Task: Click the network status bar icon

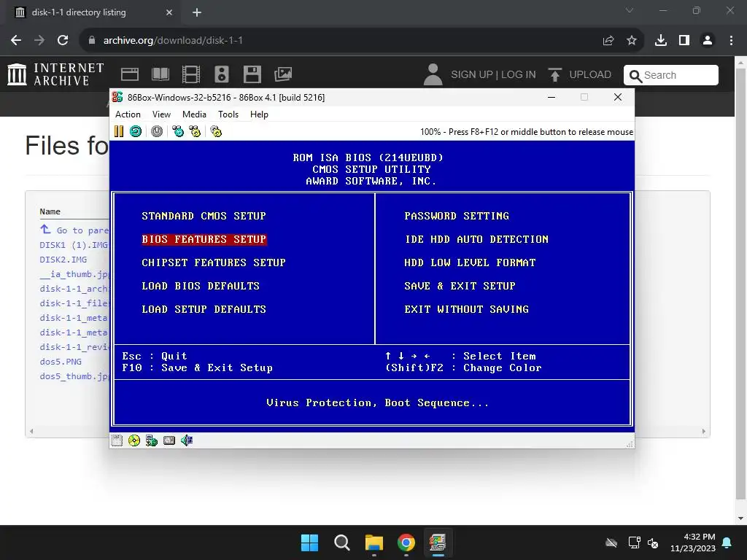Action: pos(152,440)
